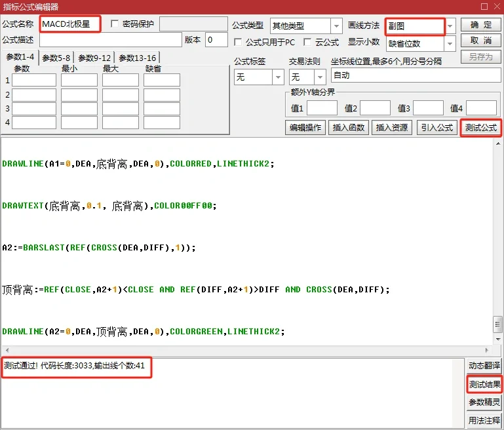Switch to 参数9-12 tab
This screenshot has height=430, width=504.
94,58
